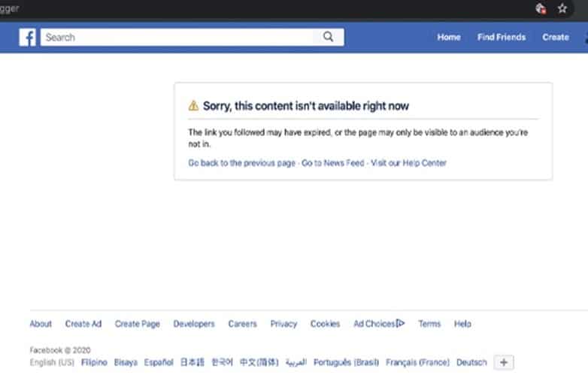
Task: Switch language to Deutsch
Action: tap(471, 362)
